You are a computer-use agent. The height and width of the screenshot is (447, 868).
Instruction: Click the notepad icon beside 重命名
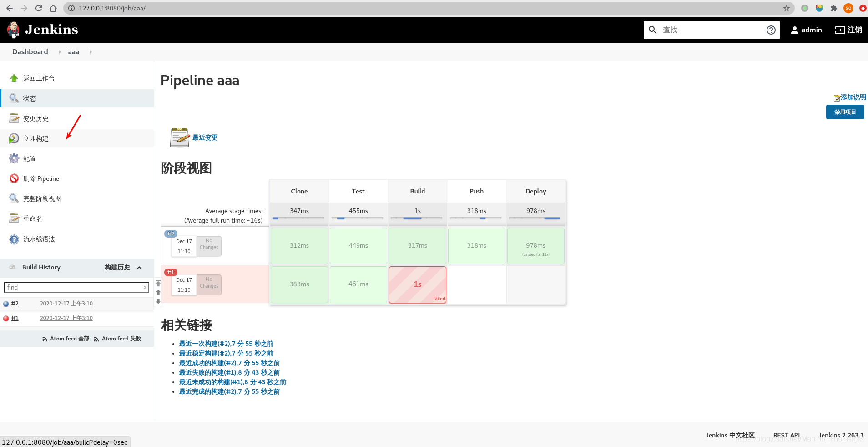(x=14, y=218)
